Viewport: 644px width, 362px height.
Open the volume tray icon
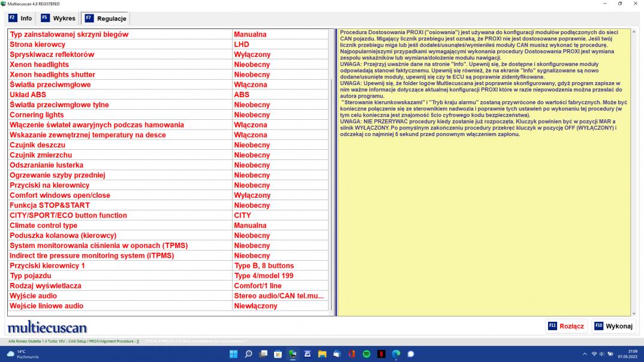click(x=601, y=354)
